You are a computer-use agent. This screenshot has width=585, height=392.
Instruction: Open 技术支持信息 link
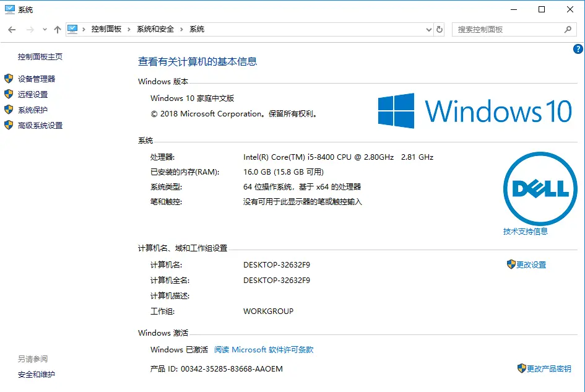[x=526, y=232]
